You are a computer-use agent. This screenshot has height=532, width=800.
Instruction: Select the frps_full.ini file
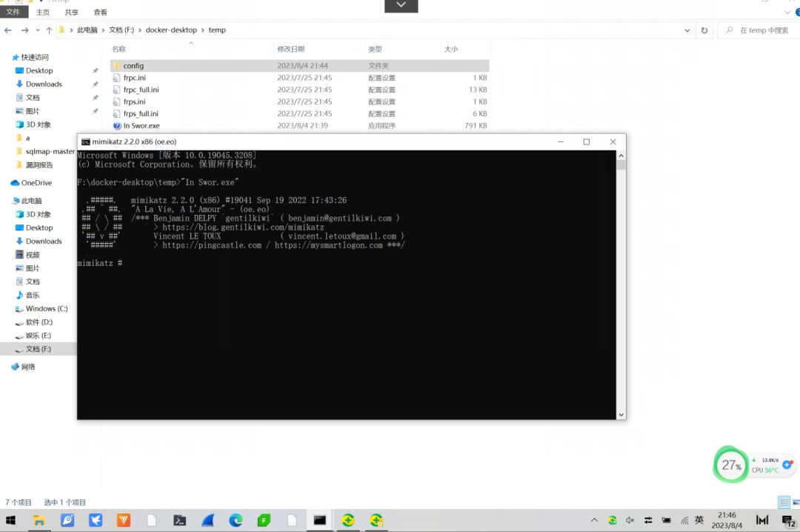pos(299,114)
